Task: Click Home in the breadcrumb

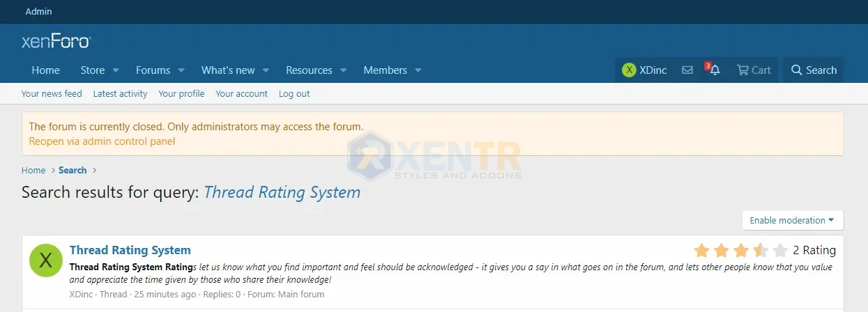Action: [x=33, y=170]
